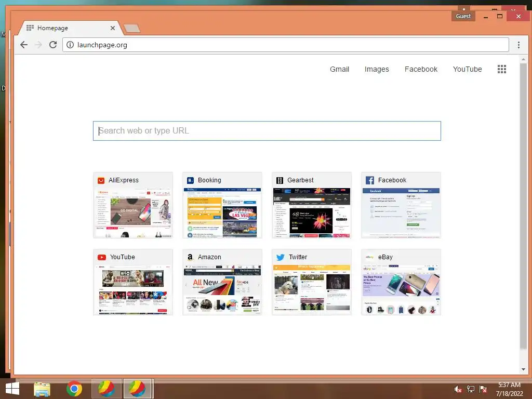Click the Facebook logo icon on its tile
The image size is (532, 399).
pos(370,180)
